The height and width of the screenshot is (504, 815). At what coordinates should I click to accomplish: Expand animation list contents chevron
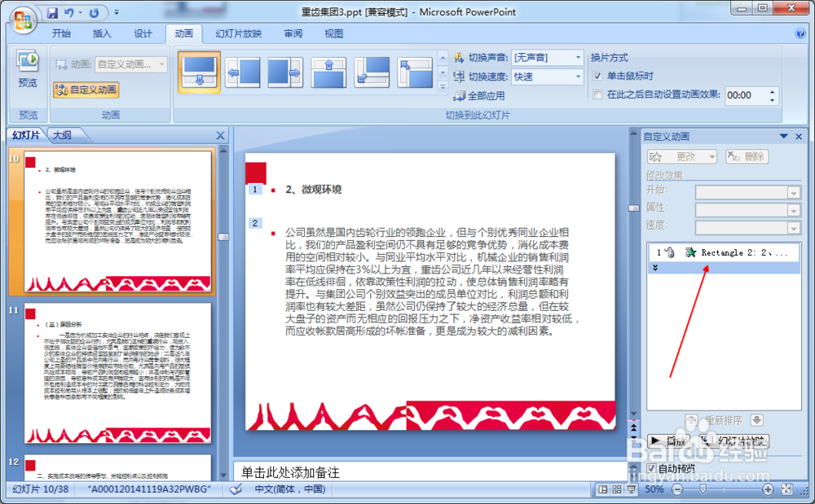[x=655, y=267]
